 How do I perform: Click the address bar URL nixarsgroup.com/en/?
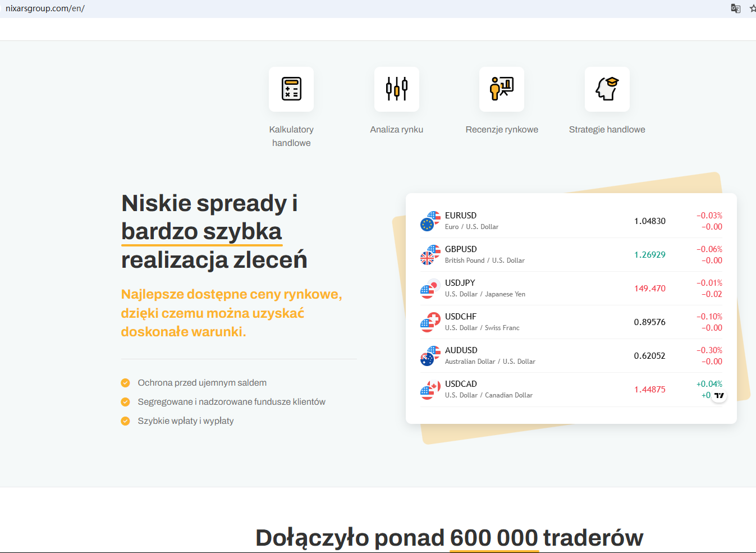45,8
